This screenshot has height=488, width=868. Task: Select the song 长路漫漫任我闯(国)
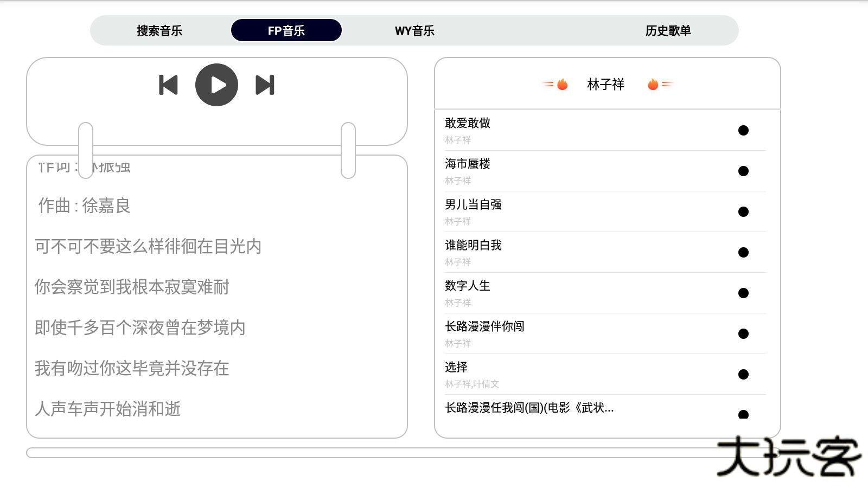tap(528, 409)
